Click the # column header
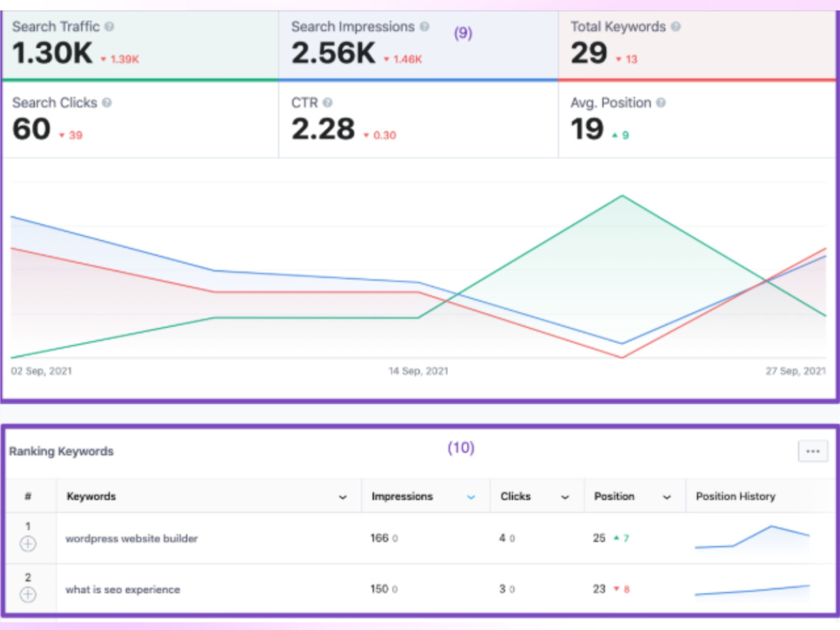840x630 pixels. pos(28,496)
